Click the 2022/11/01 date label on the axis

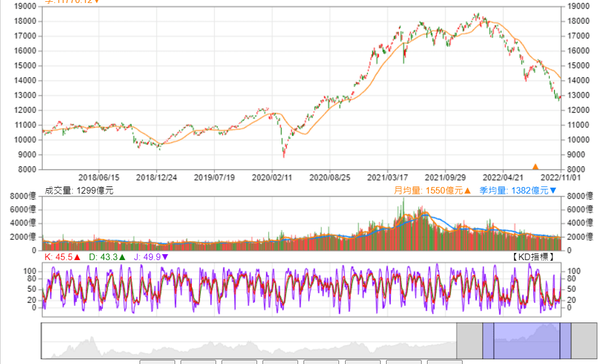(561, 178)
